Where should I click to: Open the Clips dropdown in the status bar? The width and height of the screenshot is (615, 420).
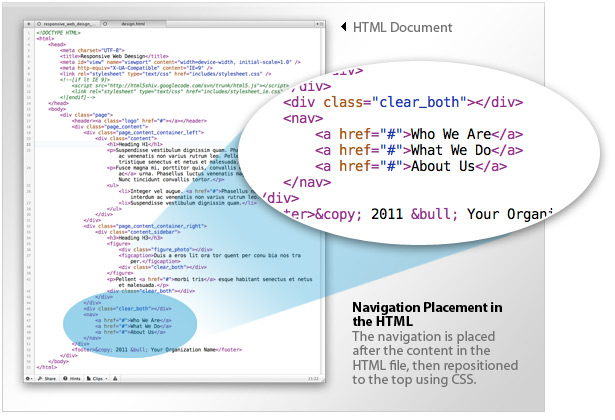pyautogui.click(x=97, y=378)
